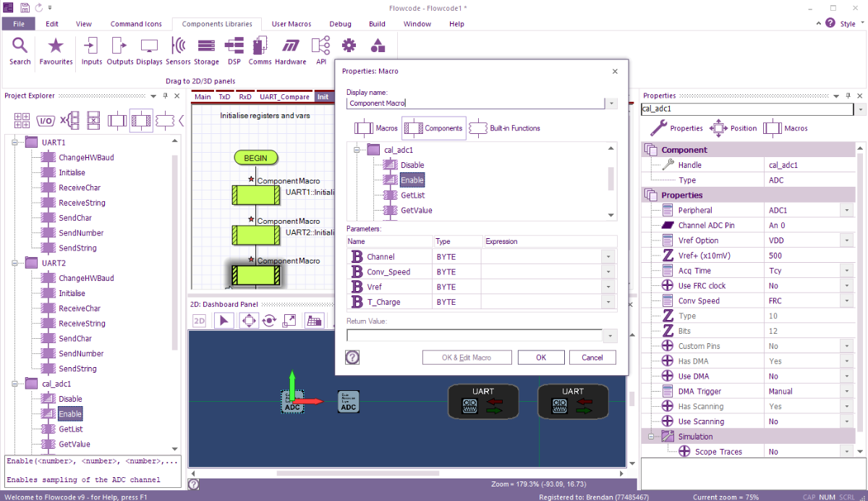Click the Favourites star icon
Image resolution: width=868 pixels, height=501 pixels.
coord(56,46)
